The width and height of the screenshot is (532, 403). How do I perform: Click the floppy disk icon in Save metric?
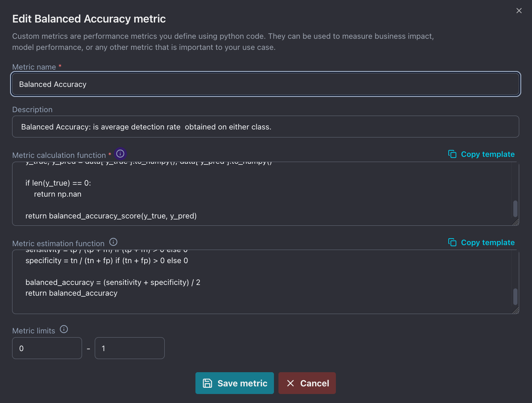208,383
